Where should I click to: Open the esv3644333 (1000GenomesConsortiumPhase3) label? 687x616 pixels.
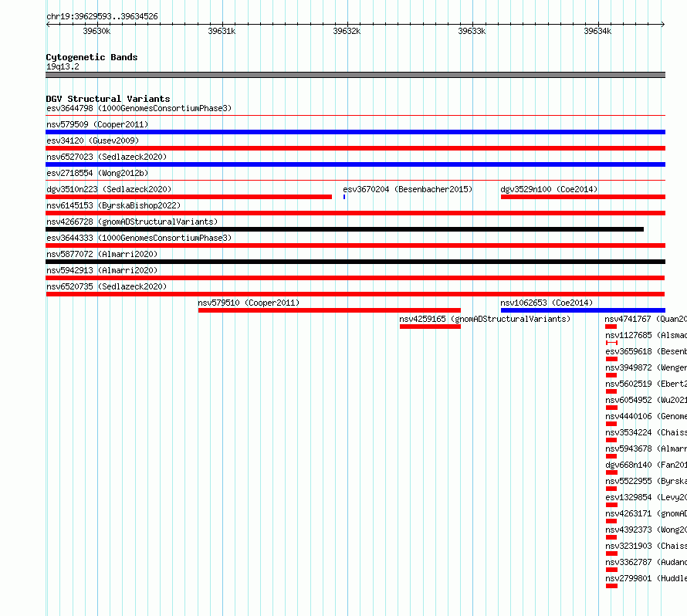coord(139,238)
